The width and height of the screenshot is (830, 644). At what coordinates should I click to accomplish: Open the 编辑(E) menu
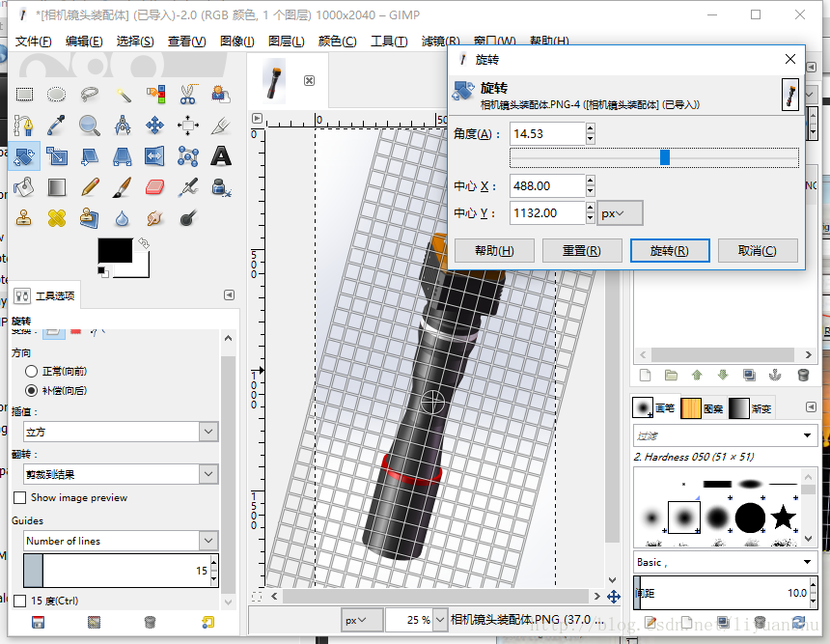click(x=84, y=41)
